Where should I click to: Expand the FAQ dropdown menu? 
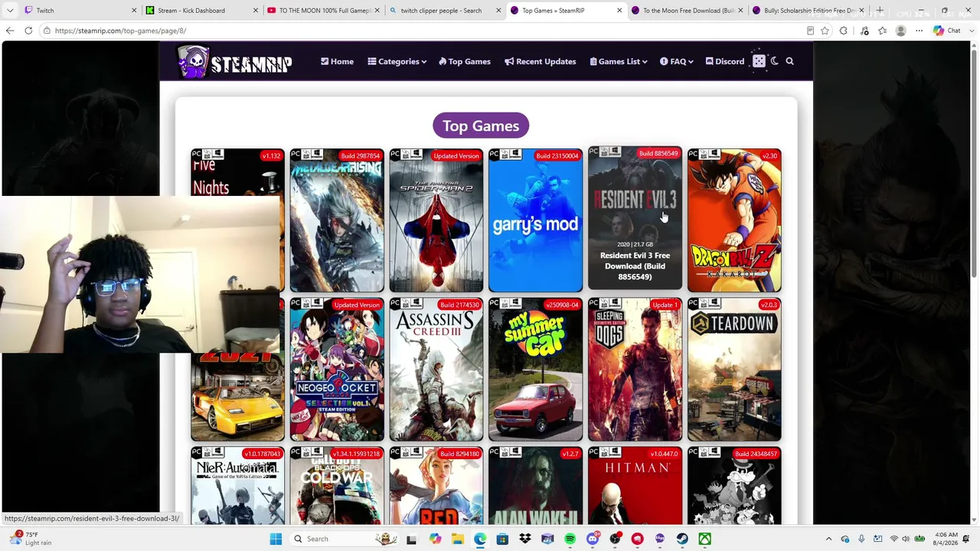677,61
